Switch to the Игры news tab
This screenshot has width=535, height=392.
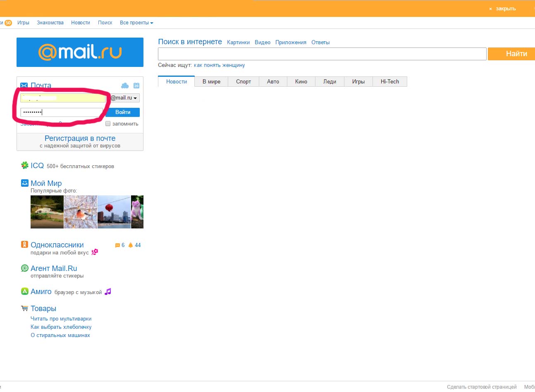coord(358,81)
